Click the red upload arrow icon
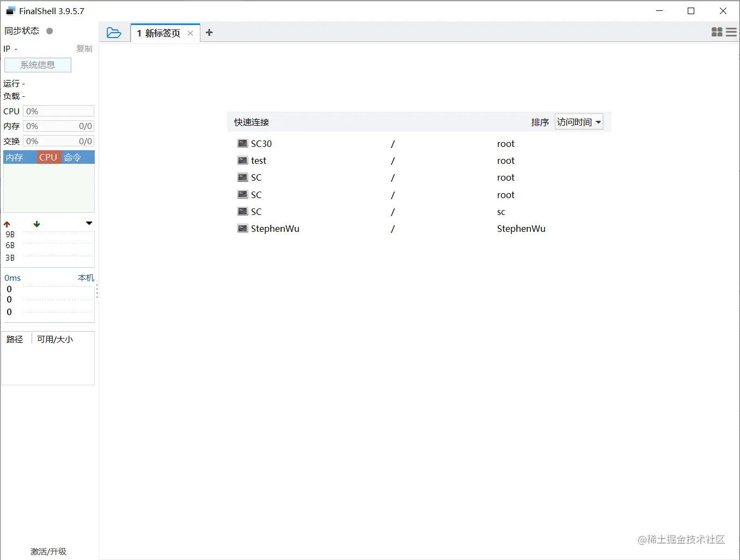 pyautogui.click(x=7, y=224)
